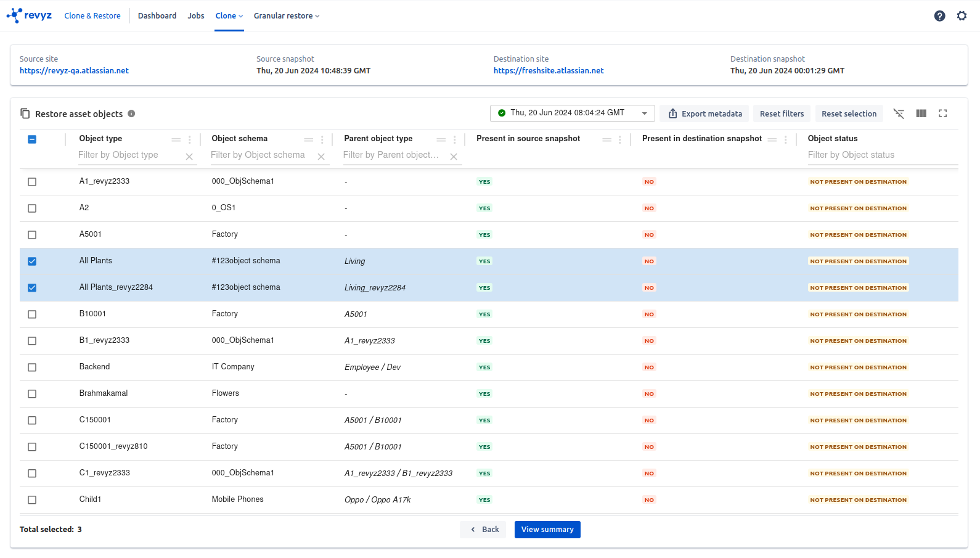Click the NO badge in Backend row
The image size is (980, 558).
click(649, 367)
